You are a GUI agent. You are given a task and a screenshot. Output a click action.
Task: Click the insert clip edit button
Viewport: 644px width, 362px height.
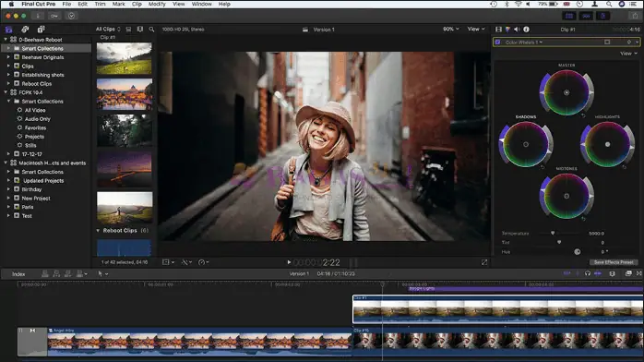click(56, 273)
